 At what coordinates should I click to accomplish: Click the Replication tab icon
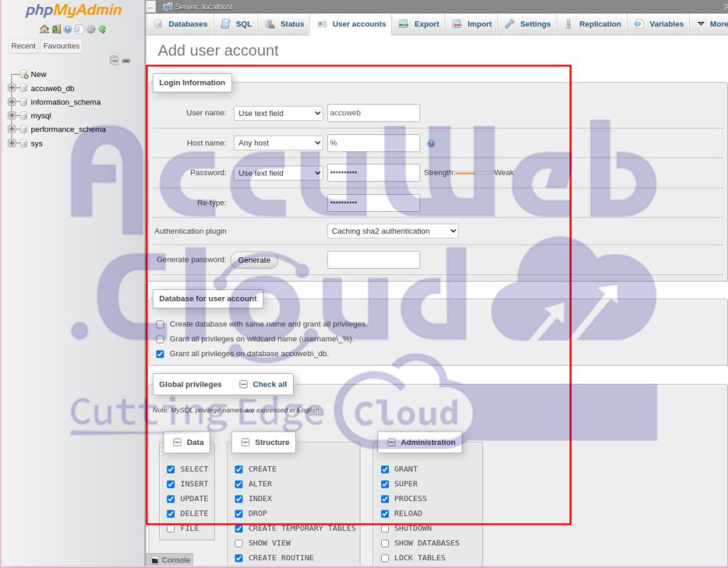pyautogui.click(x=569, y=24)
